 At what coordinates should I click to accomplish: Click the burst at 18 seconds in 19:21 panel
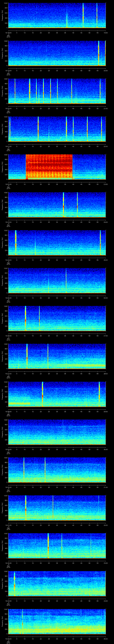coord(38,129)
